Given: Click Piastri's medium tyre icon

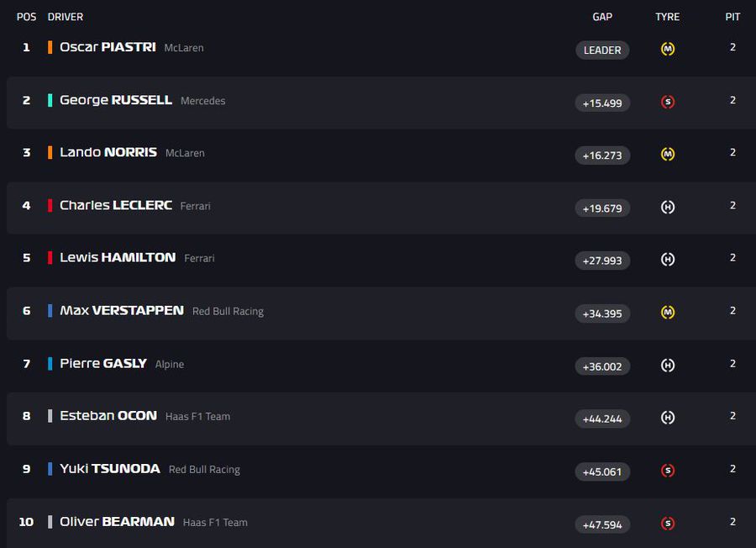Looking at the screenshot, I should 668,49.
